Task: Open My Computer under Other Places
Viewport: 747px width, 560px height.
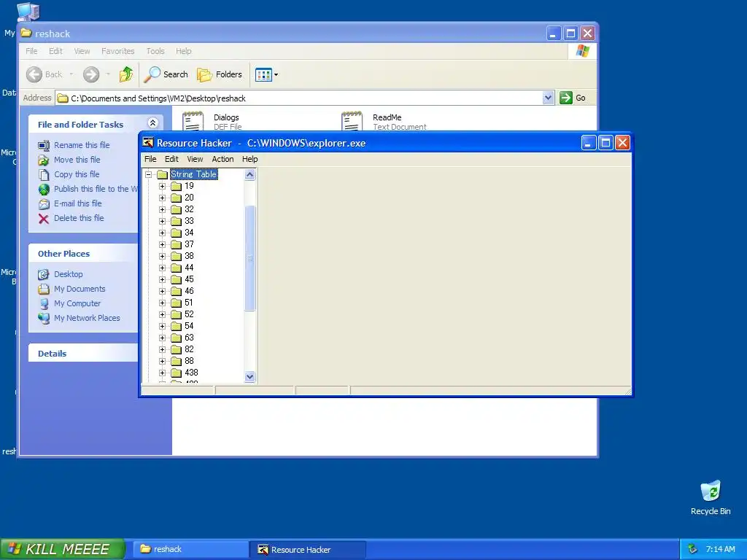Action: pos(77,303)
